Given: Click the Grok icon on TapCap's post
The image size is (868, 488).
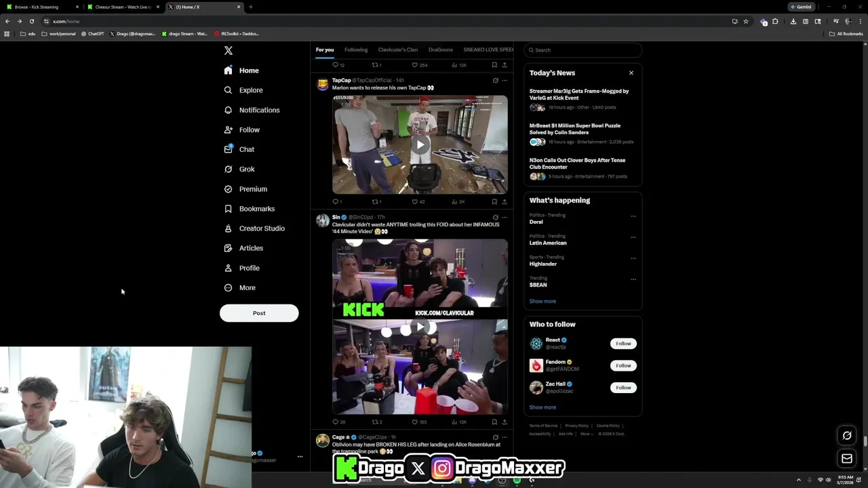Looking at the screenshot, I should click(x=495, y=81).
